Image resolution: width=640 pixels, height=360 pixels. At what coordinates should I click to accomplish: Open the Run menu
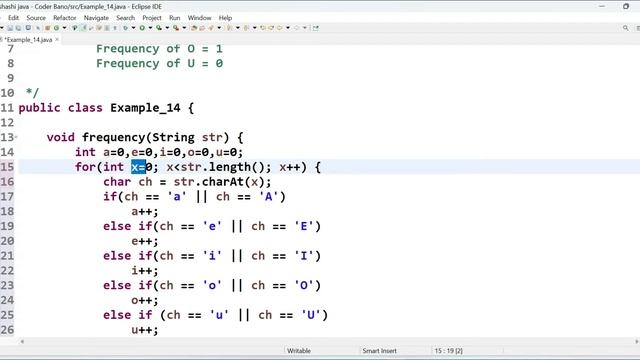(175, 18)
